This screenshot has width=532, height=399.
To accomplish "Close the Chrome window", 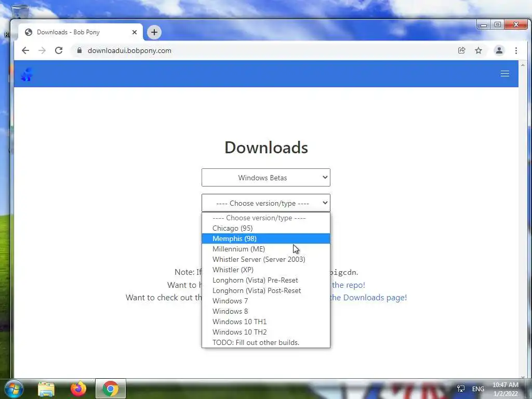I will point(516,25).
